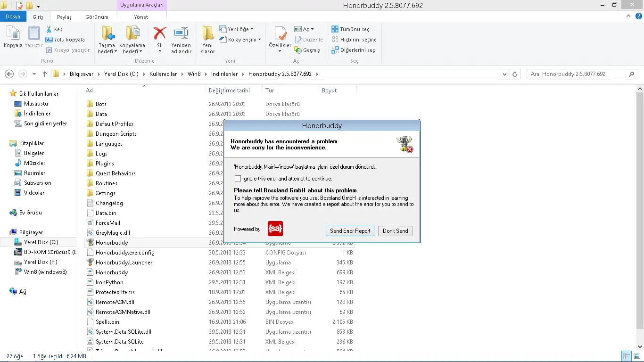Open the help question mark icon
Screen dimensions: 644x362
638,16
